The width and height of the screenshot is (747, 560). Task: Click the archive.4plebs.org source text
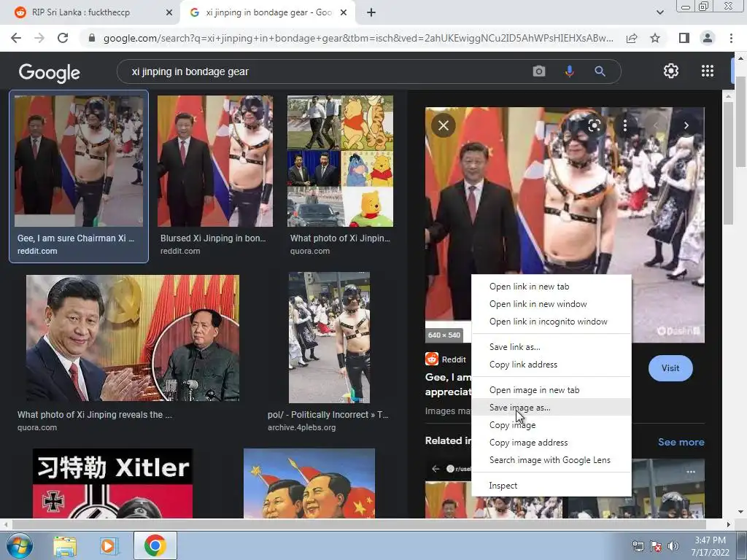(x=301, y=427)
